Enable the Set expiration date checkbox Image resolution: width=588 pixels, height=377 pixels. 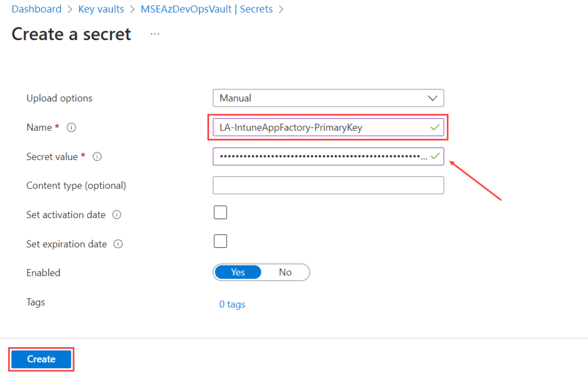point(220,242)
